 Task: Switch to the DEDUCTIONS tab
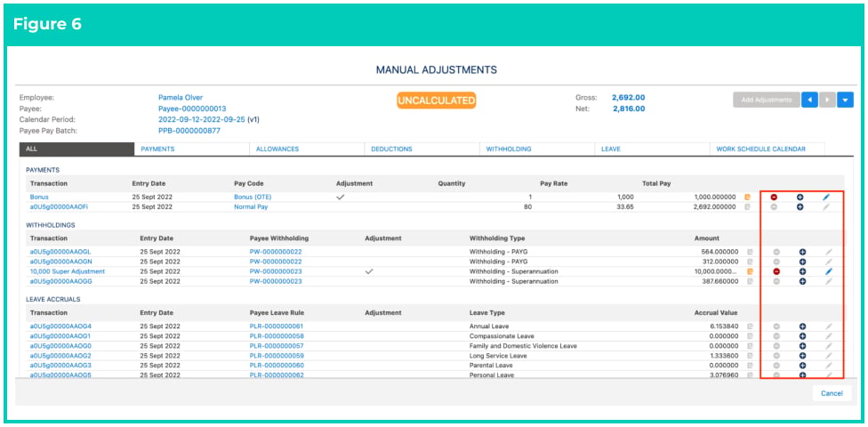pos(422,149)
